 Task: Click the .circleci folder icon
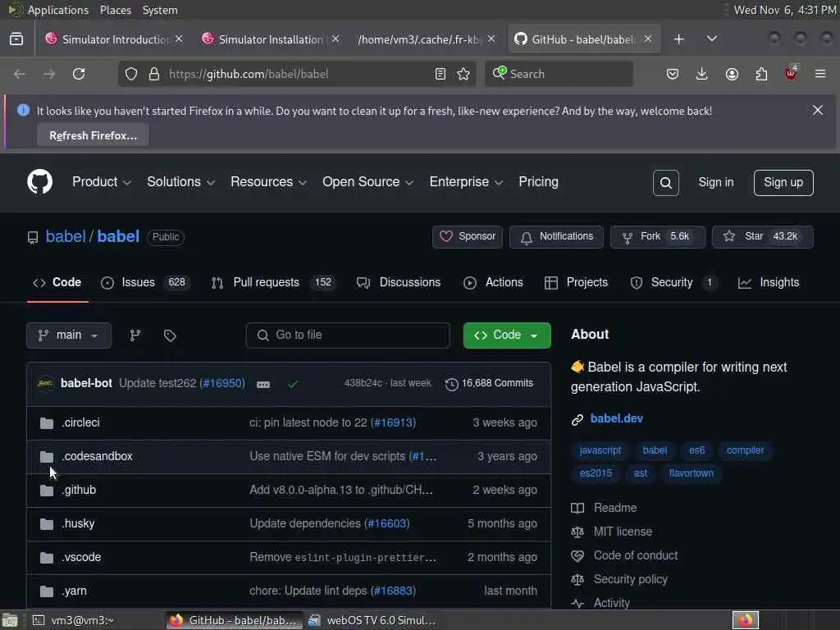point(47,423)
